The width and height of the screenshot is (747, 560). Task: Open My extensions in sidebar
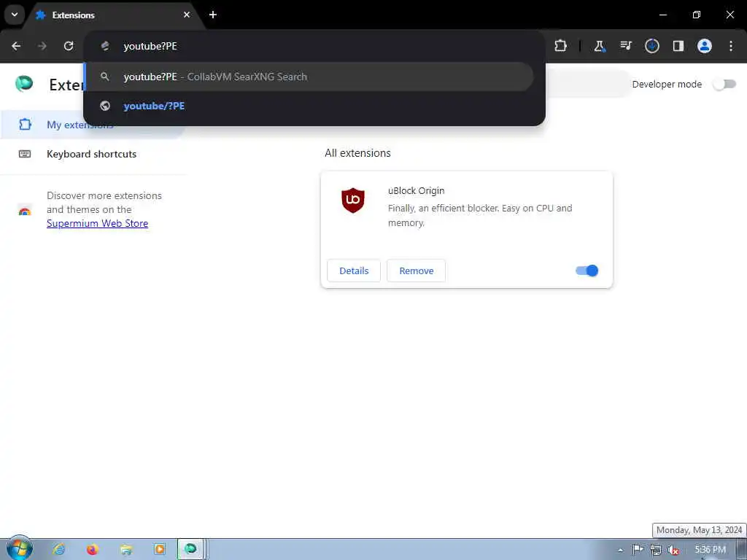click(93, 125)
